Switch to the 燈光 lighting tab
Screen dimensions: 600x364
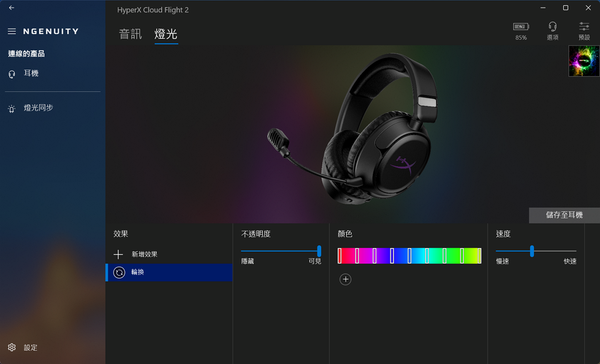166,34
